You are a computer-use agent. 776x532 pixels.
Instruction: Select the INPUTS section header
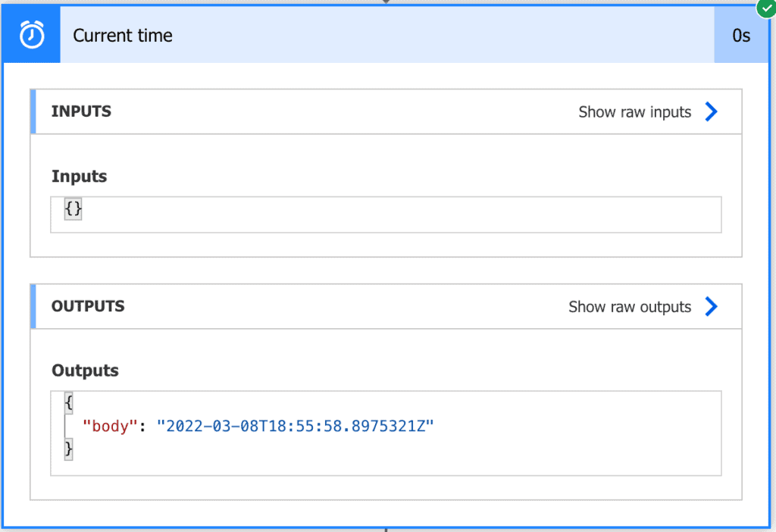(81, 111)
